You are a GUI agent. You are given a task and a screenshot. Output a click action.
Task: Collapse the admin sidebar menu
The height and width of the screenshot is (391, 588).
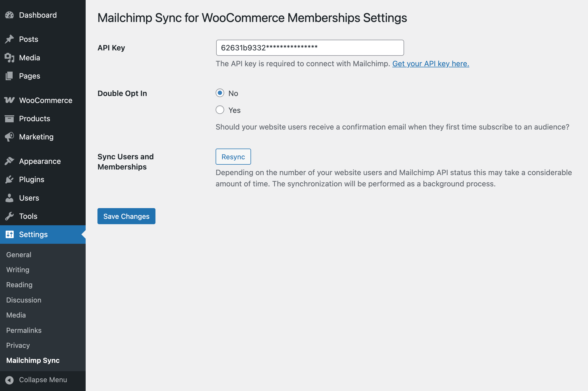tap(36, 380)
